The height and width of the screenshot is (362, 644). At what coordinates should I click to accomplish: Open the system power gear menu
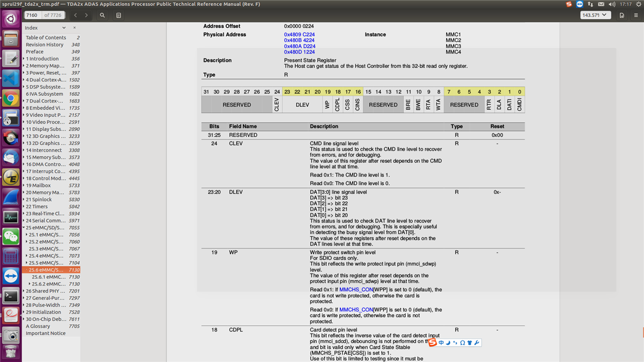pyautogui.click(x=638, y=4)
